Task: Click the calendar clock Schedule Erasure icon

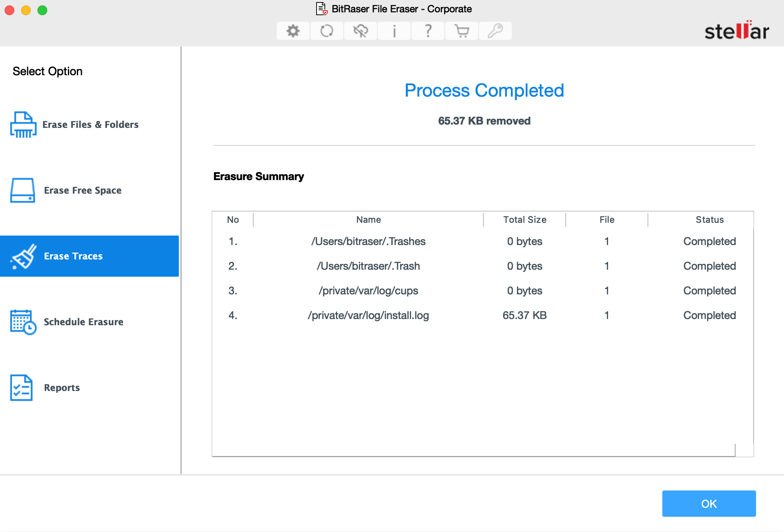Action: coord(23,322)
